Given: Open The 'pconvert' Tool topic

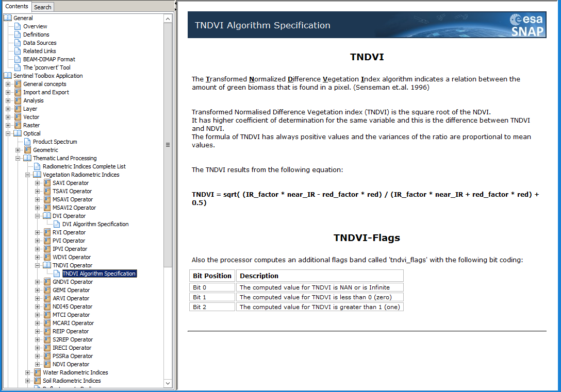Looking at the screenshot, I should (x=47, y=67).
